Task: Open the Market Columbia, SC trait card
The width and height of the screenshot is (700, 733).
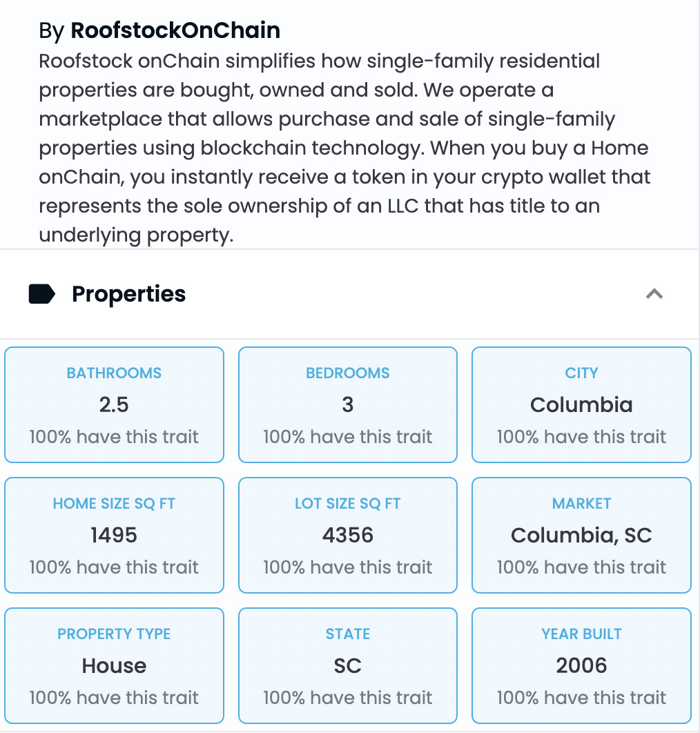Action: [x=581, y=536]
